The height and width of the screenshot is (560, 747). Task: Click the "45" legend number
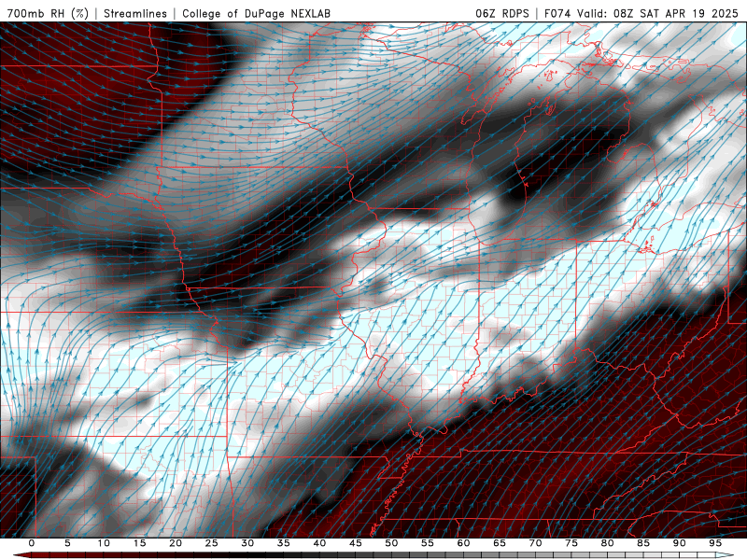356,543
